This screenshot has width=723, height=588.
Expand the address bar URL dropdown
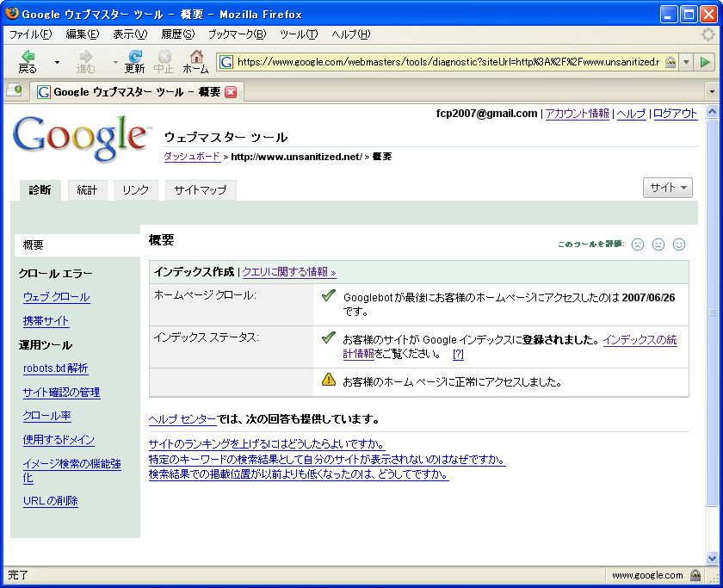(x=687, y=62)
